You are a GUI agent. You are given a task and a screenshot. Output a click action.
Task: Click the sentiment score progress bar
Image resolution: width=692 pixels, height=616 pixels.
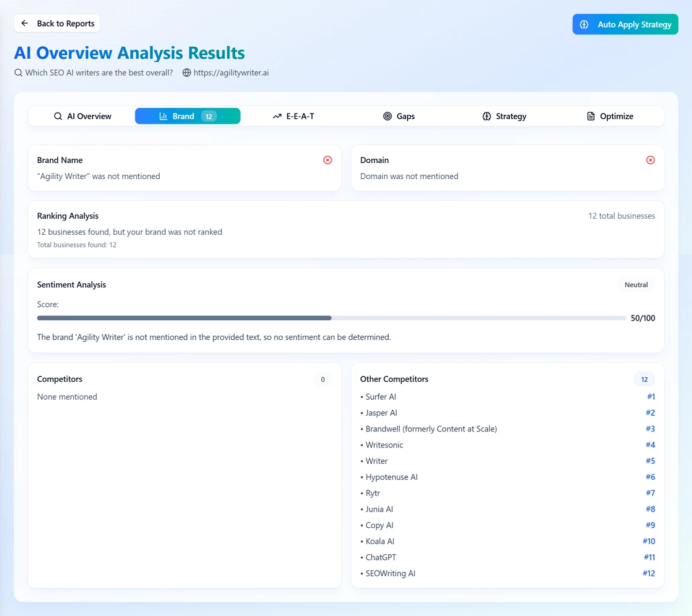[x=332, y=318]
